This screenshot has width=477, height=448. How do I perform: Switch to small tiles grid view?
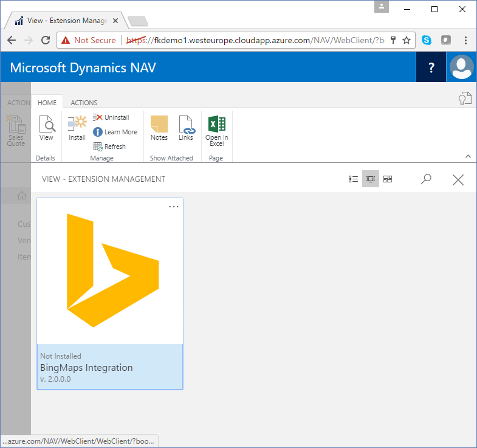click(x=388, y=179)
